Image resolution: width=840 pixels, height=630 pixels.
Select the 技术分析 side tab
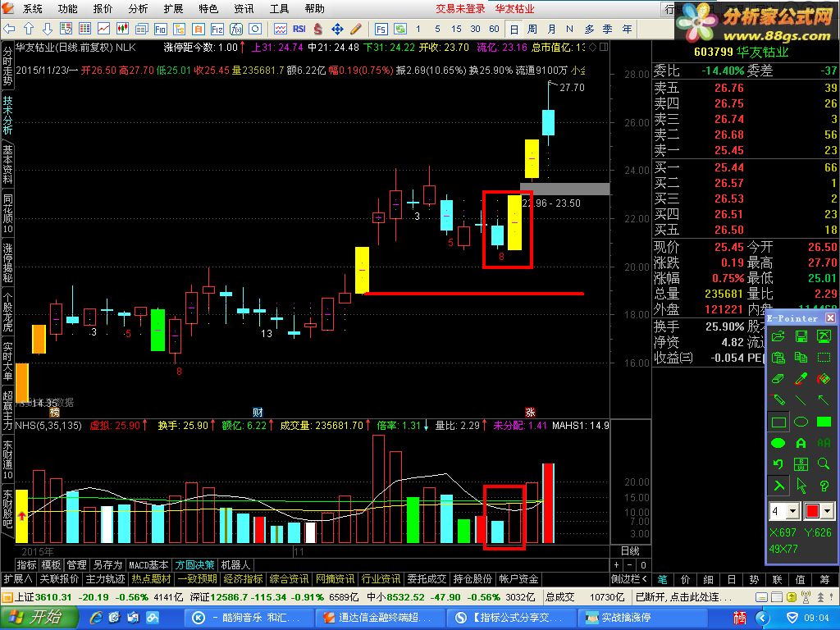7,115
